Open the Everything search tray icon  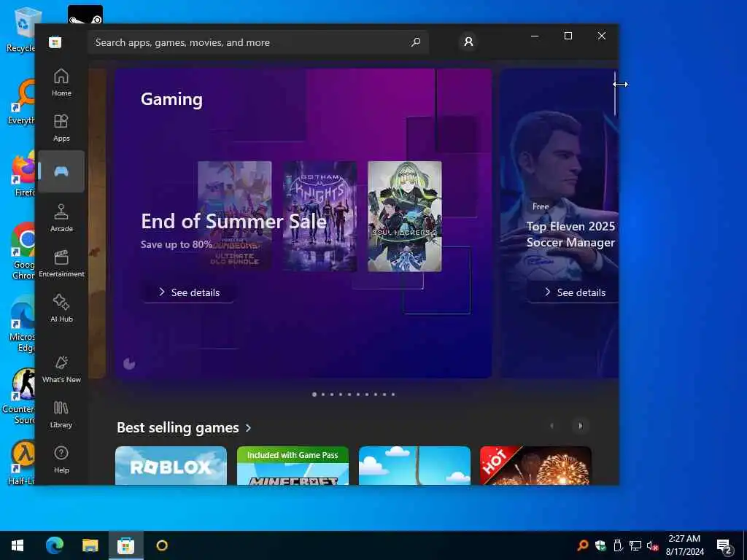pos(582,545)
